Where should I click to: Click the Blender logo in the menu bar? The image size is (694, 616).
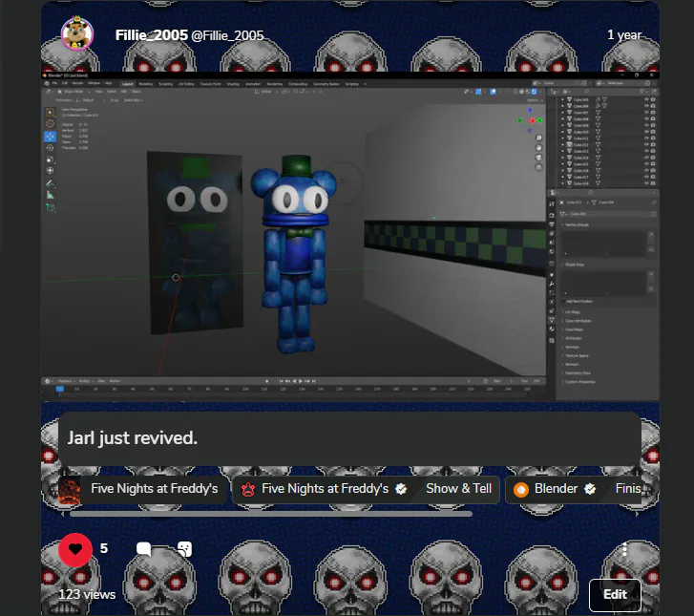(x=47, y=83)
